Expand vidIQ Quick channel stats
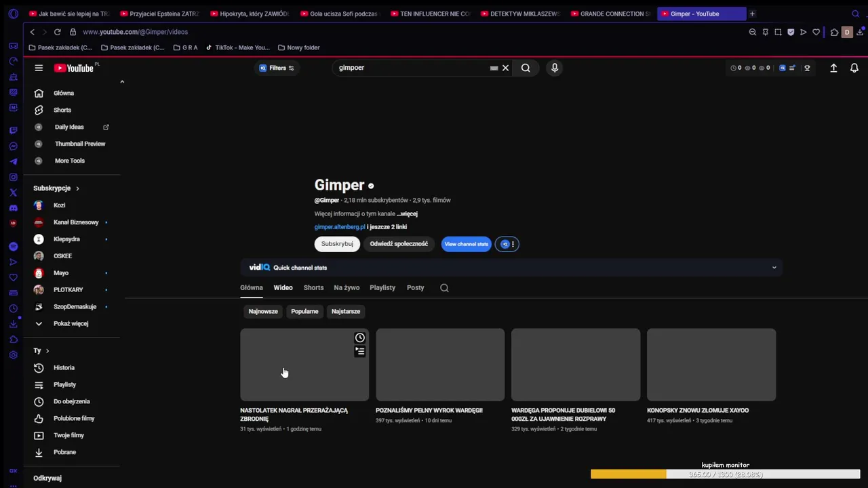Image resolution: width=868 pixels, height=488 pixels. coord(774,268)
